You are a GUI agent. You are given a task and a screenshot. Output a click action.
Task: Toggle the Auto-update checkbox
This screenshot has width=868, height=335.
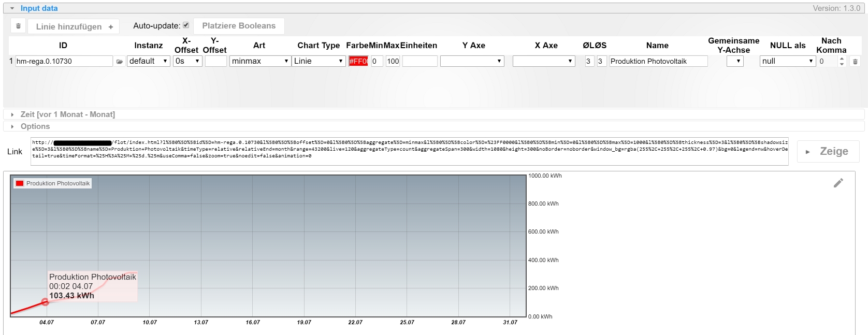click(186, 25)
